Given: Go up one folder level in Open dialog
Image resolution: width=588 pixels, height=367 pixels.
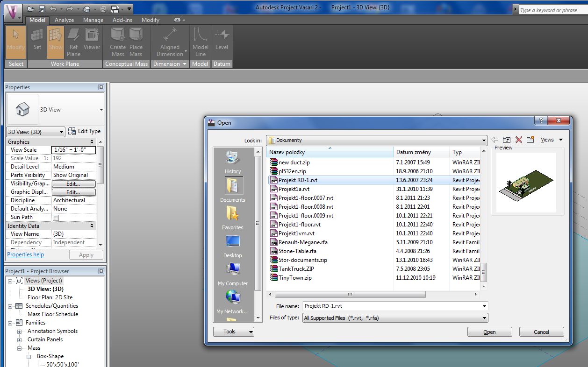Looking at the screenshot, I should pos(507,140).
